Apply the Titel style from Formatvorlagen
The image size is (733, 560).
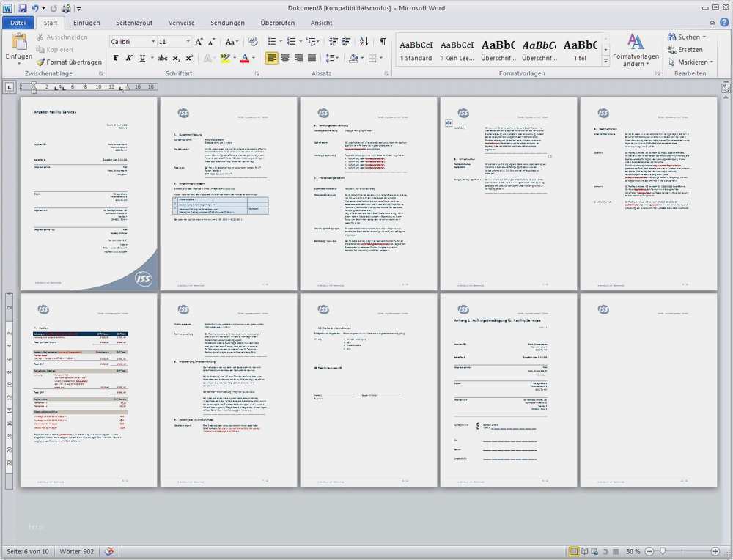(580, 51)
